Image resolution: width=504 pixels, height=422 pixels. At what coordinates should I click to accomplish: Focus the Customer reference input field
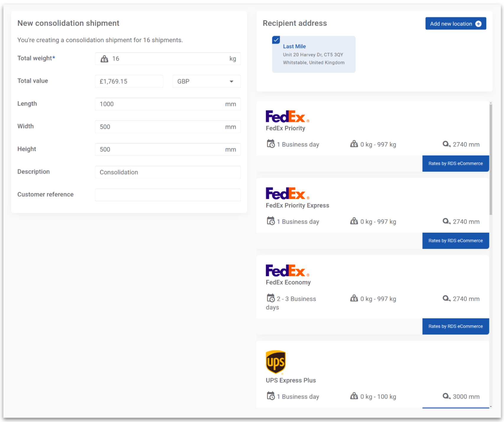click(167, 195)
